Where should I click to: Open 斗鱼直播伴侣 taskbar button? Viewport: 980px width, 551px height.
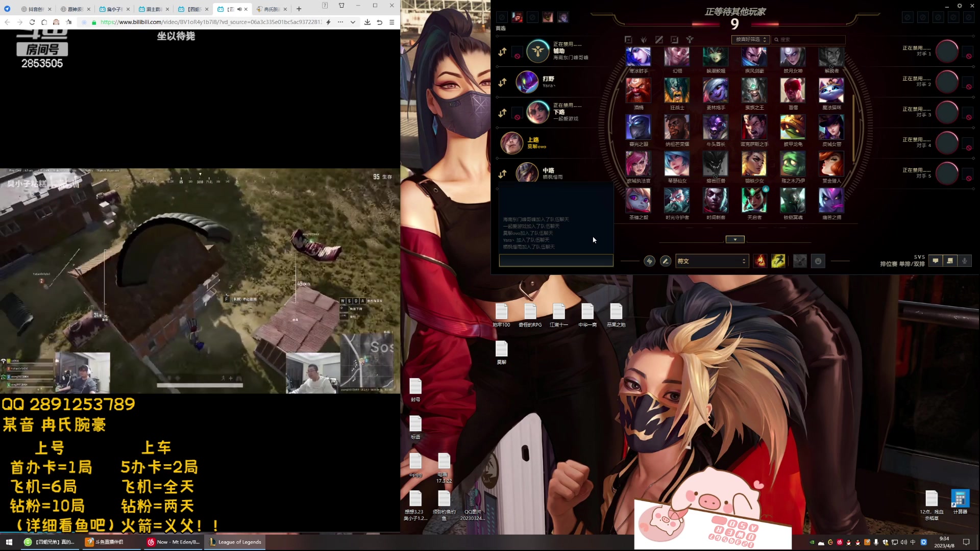point(111,542)
